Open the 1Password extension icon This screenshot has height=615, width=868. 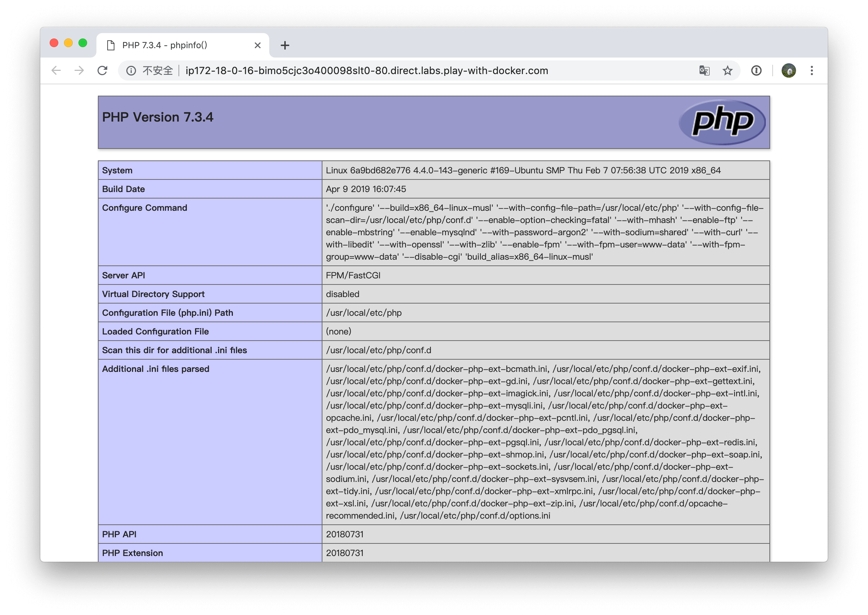click(x=756, y=70)
